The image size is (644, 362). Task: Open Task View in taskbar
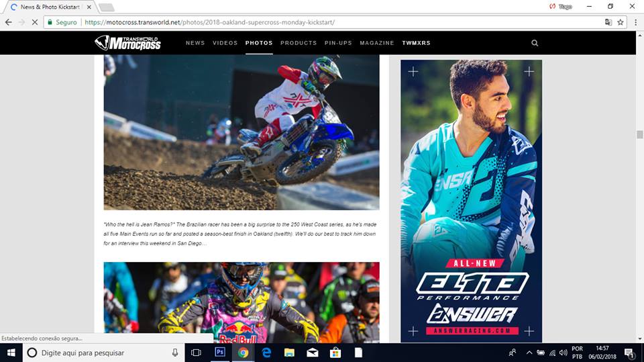197,353
